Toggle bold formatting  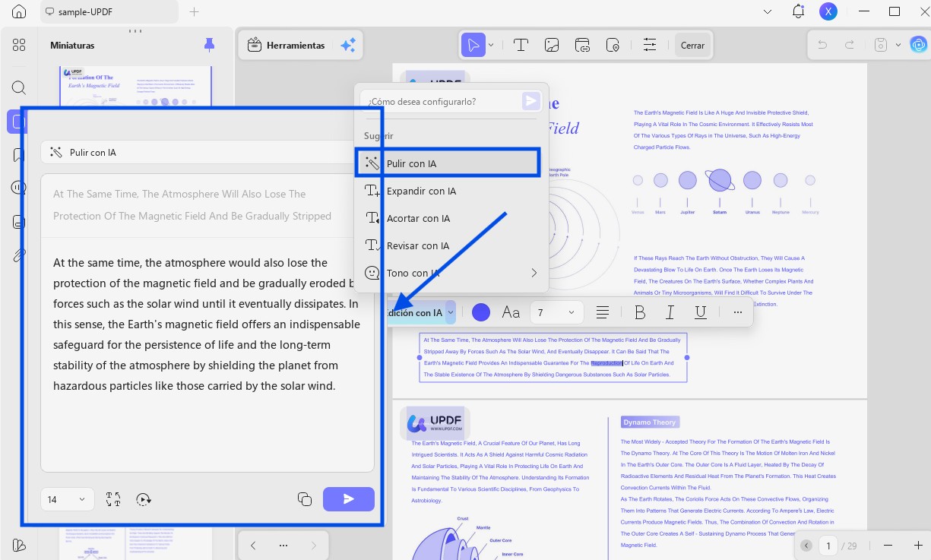tap(640, 312)
